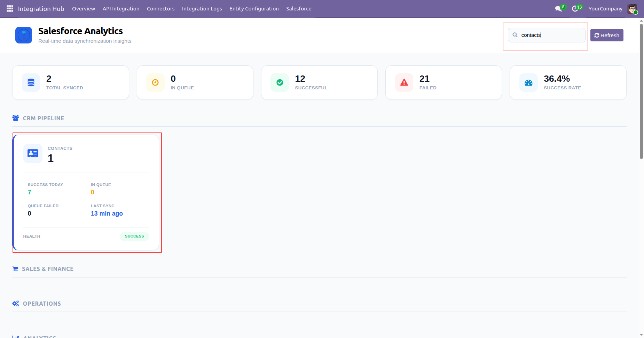Click the search magnifier icon
The height and width of the screenshot is (338, 644).
point(515,35)
